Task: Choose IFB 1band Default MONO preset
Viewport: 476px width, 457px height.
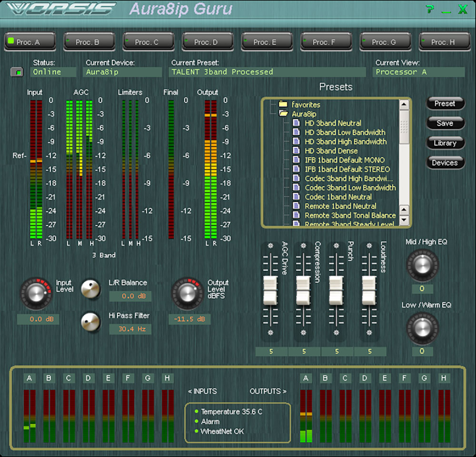Action: 345,160
